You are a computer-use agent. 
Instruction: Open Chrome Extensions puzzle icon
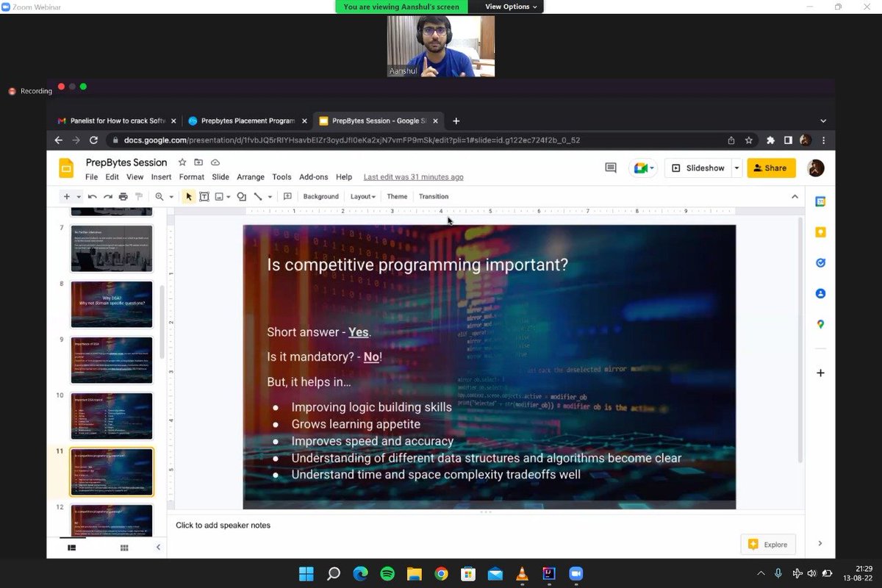coord(770,140)
